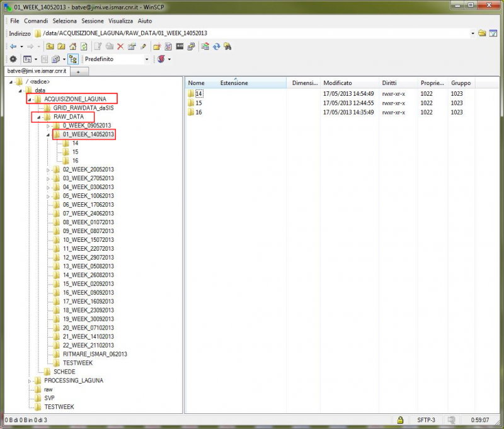Go back using the blue back arrow
Screen dimensions: 504x429
pyautogui.click(x=13, y=47)
